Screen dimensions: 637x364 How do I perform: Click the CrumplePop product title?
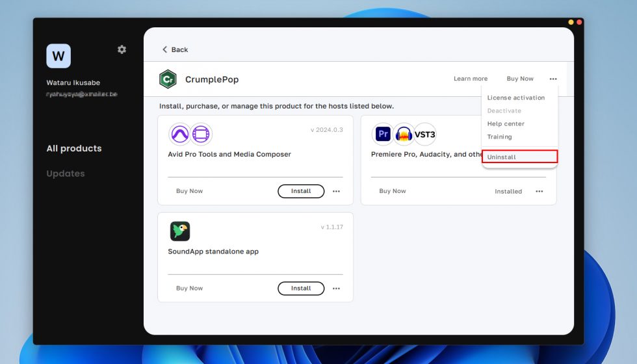click(212, 79)
